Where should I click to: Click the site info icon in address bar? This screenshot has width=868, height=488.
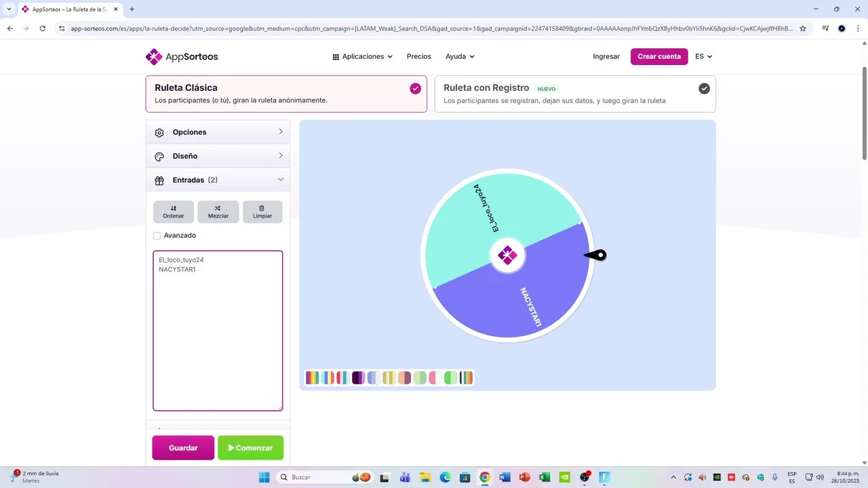click(62, 28)
